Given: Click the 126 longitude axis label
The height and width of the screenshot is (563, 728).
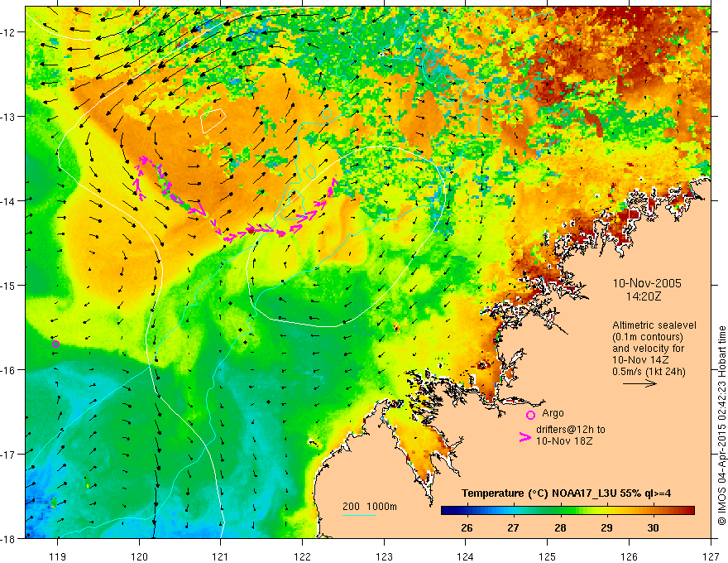Looking at the screenshot, I should pyautogui.click(x=629, y=556).
